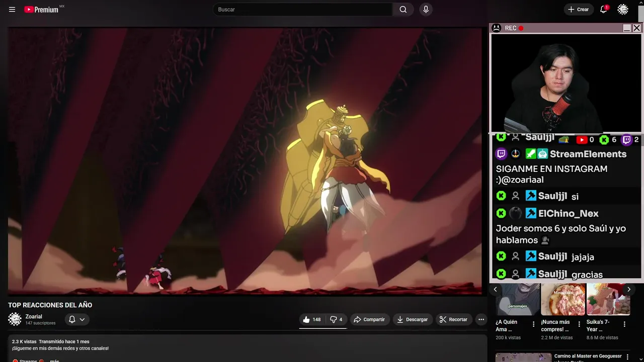Image resolution: width=644 pixels, height=362 pixels.
Task: Click the Buscar search field
Action: (x=303, y=10)
